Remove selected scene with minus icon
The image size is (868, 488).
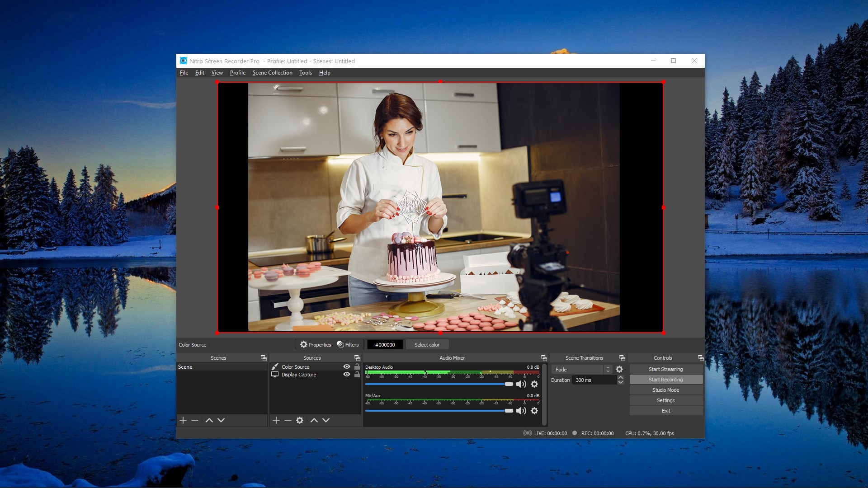195,420
